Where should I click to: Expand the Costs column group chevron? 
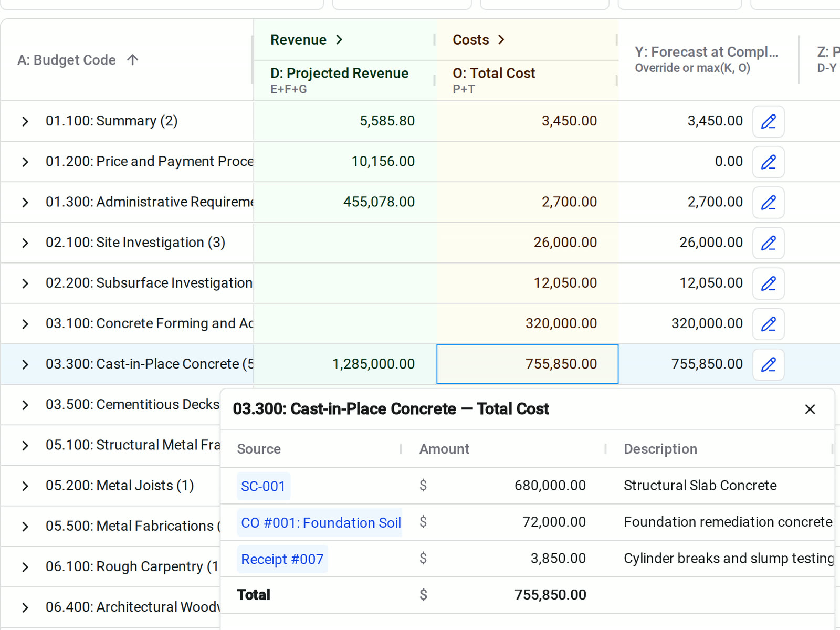coord(501,40)
